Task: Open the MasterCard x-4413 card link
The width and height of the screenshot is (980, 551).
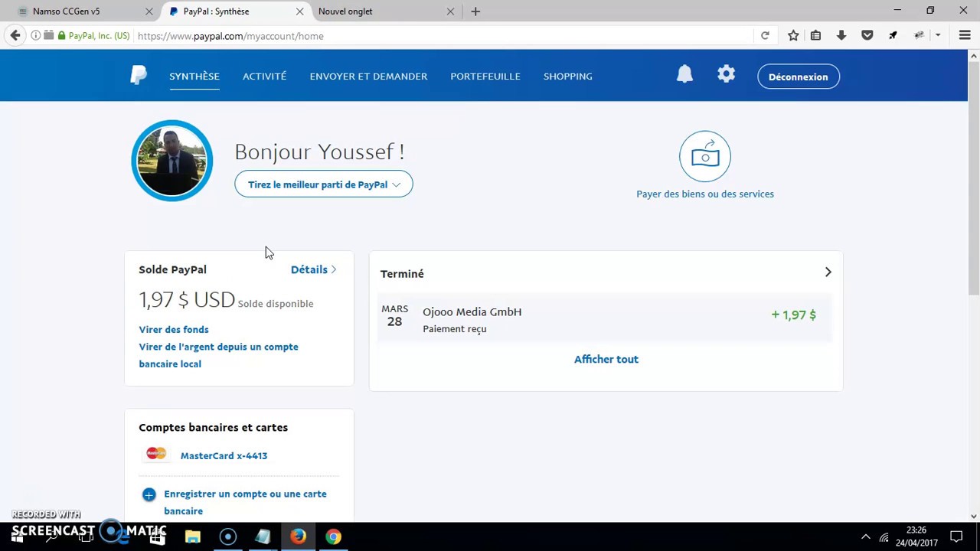Action: pos(224,455)
